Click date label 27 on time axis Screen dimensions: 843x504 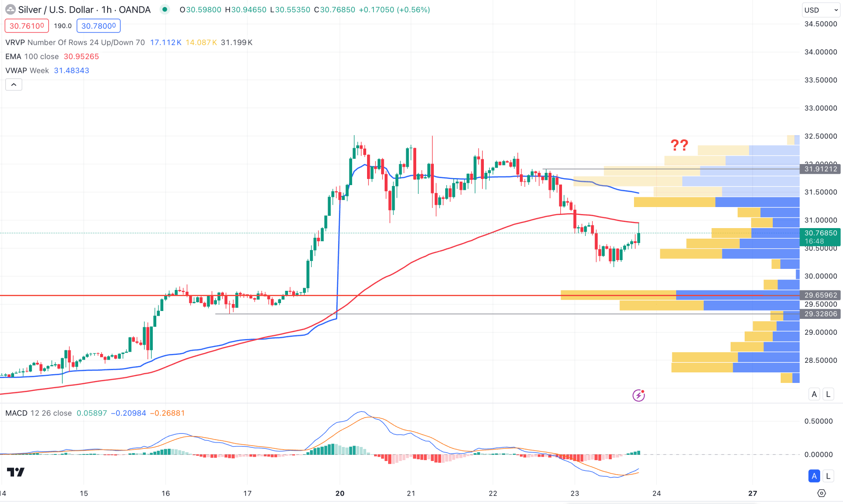pos(753,493)
